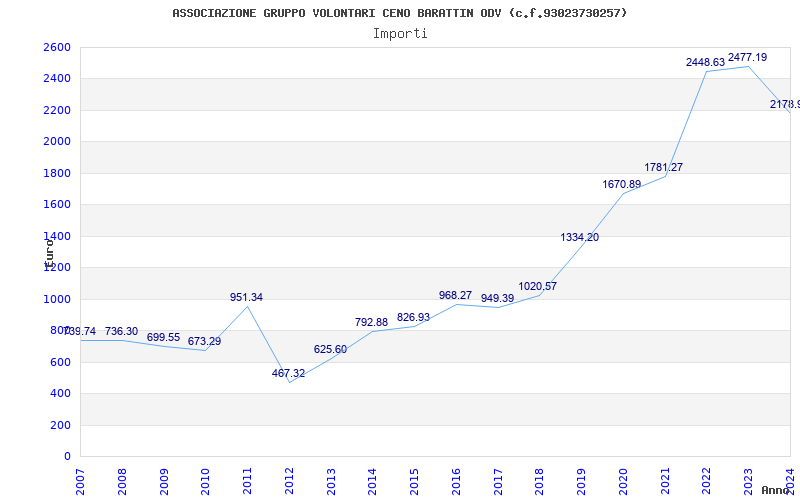Select data label 1020.57
800x500 pixels.
coord(538,287)
